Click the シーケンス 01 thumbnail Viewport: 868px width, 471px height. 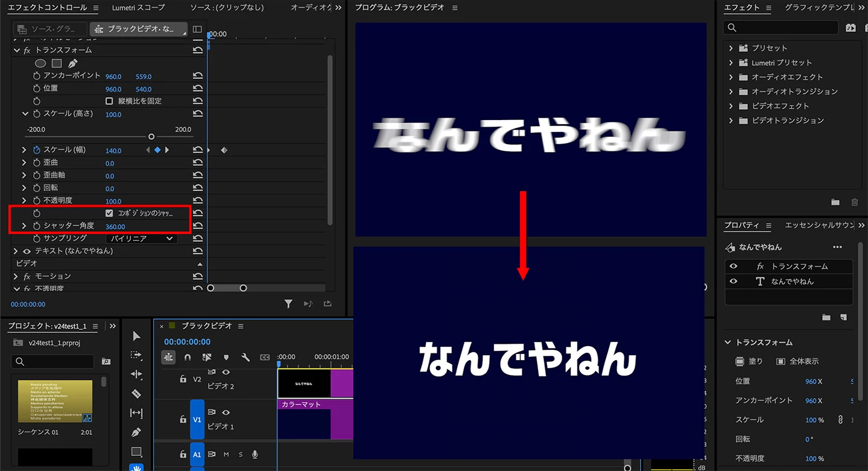(x=55, y=401)
